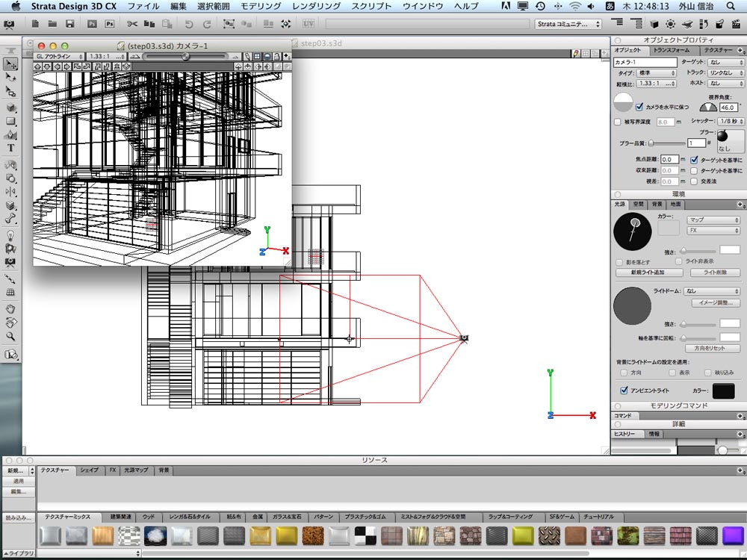Enable the 交差法 checkbox
Viewport: 747px width, 560px height.
(694, 181)
